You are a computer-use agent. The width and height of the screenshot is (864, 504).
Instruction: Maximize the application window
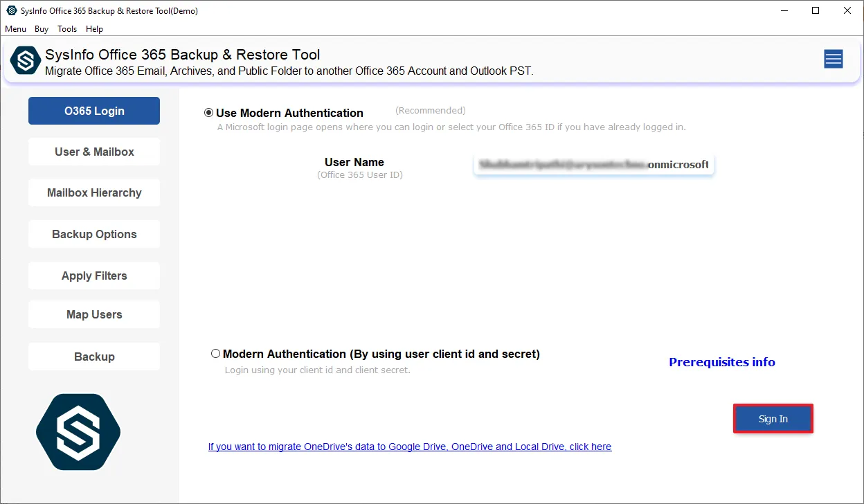pyautogui.click(x=816, y=10)
